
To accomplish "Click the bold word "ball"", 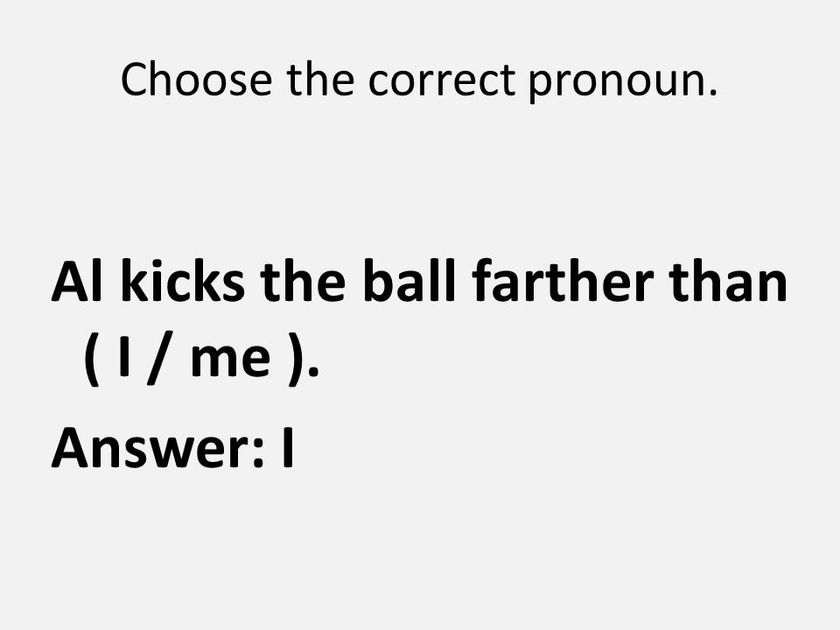I will [x=409, y=281].
